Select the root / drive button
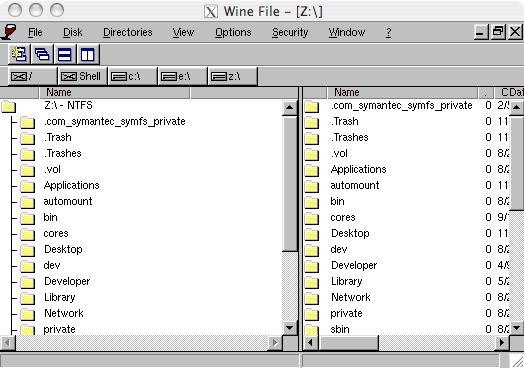Viewport: 524px width, 368px height. (x=32, y=76)
